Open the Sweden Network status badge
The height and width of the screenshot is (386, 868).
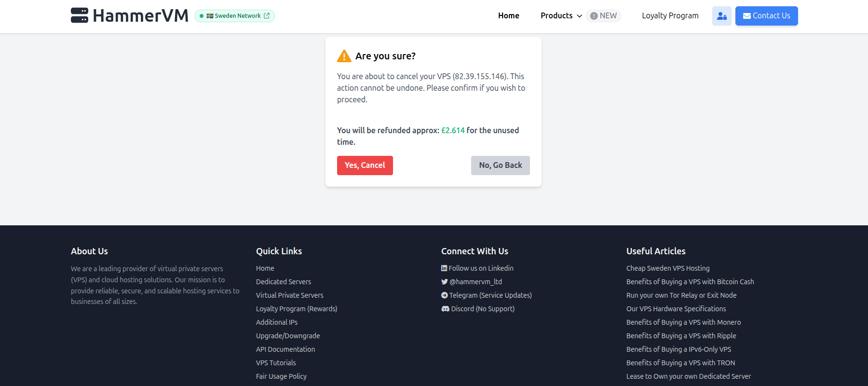point(234,16)
